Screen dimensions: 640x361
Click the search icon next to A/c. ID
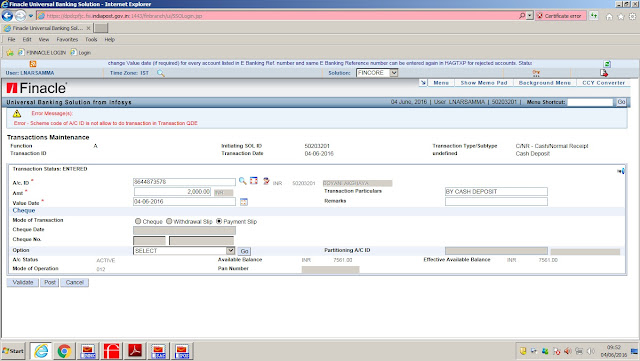(242, 180)
